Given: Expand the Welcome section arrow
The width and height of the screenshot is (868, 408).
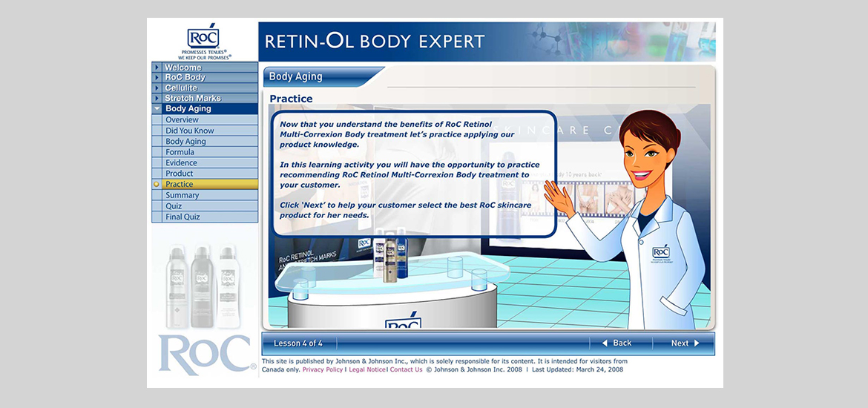Looking at the screenshot, I should (x=157, y=68).
